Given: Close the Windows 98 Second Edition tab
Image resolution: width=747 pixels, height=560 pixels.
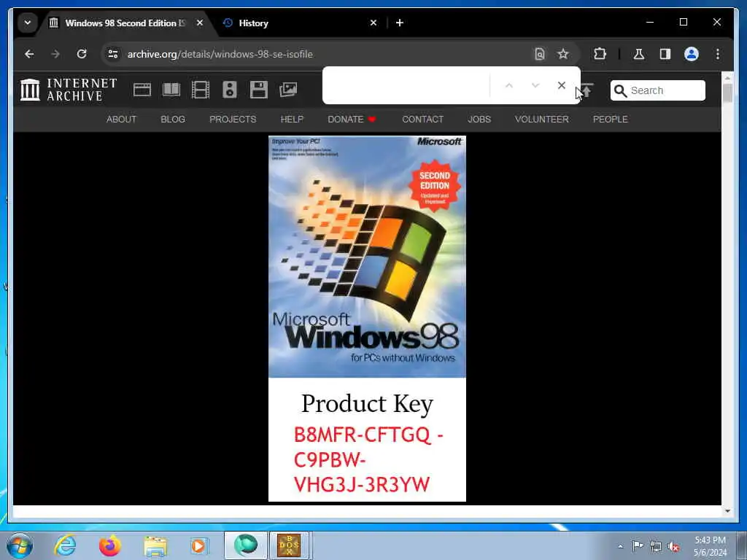Looking at the screenshot, I should click(x=200, y=23).
